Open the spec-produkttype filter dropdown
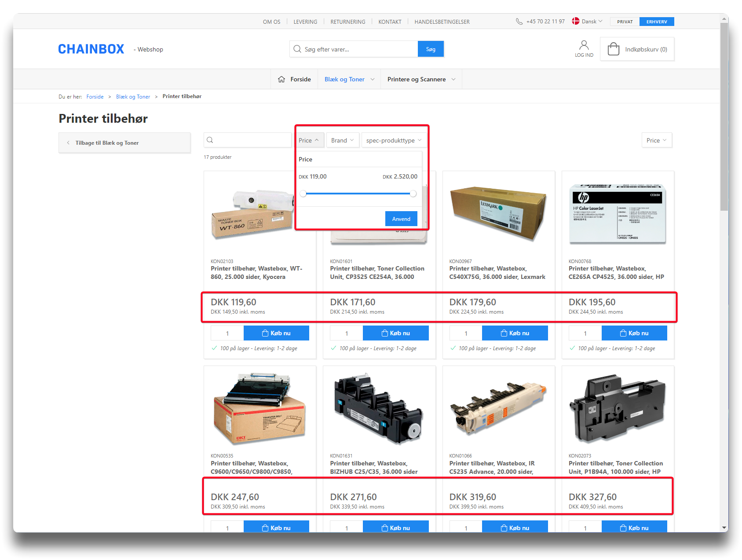 click(394, 140)
